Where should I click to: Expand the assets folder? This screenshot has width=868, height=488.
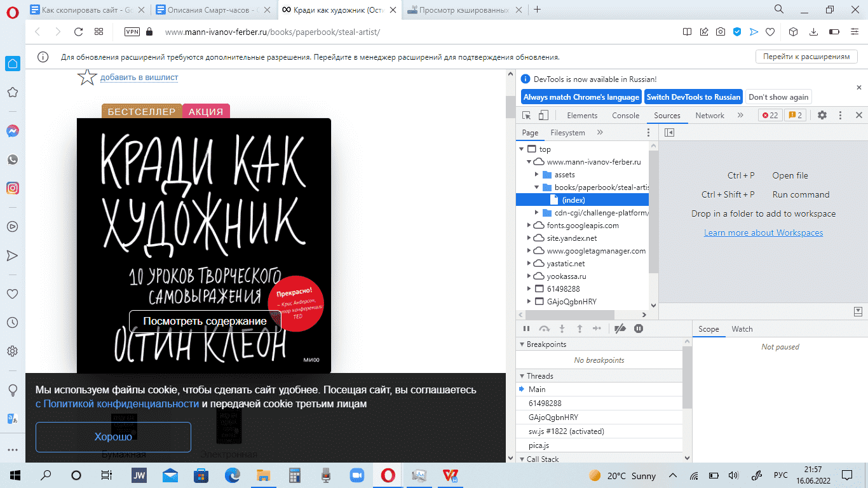[537, 175]
